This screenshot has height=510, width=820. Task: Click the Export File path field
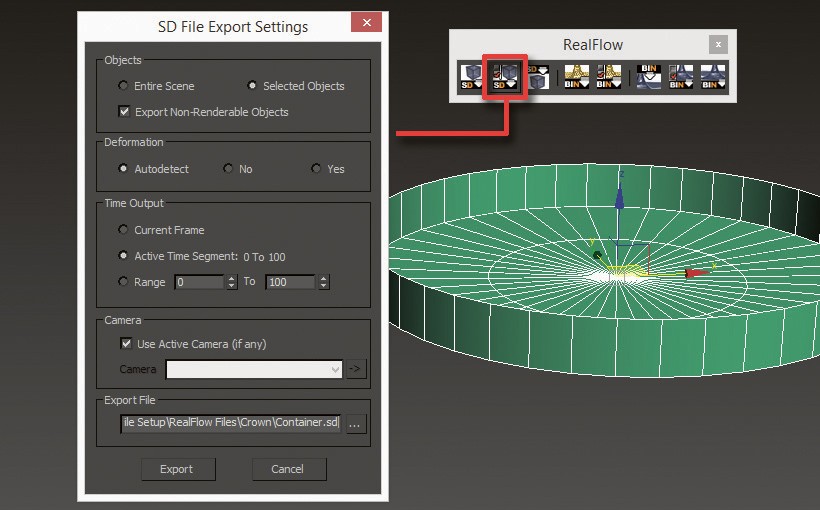[x=231, y=423]
